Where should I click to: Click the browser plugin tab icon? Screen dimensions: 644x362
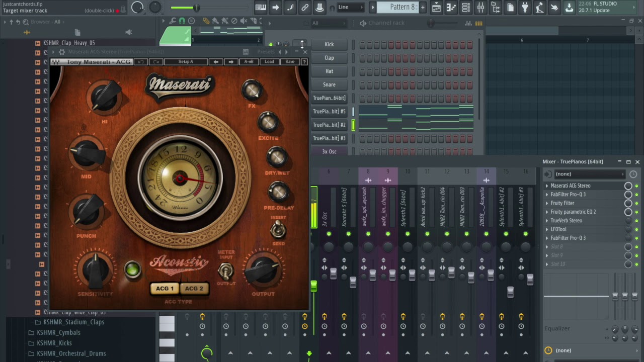coord(129,32)
